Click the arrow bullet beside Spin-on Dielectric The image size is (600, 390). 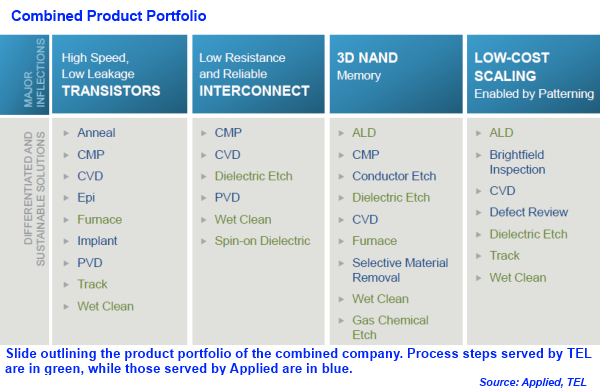pos(204,241)
